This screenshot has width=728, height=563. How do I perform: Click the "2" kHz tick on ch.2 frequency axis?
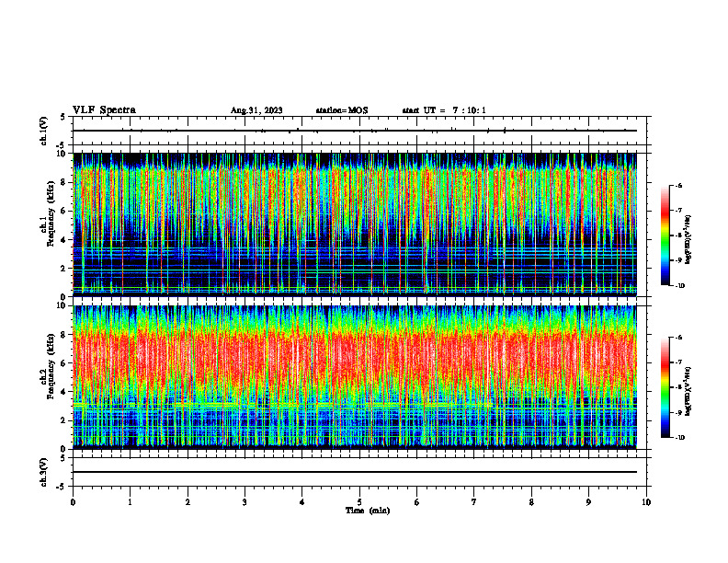click(x=64, y=420)
